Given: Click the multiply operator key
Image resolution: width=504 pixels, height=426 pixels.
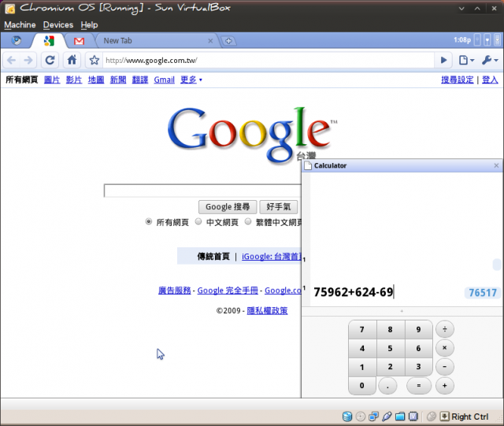Looking at the screenshot, I should (444, 348).
